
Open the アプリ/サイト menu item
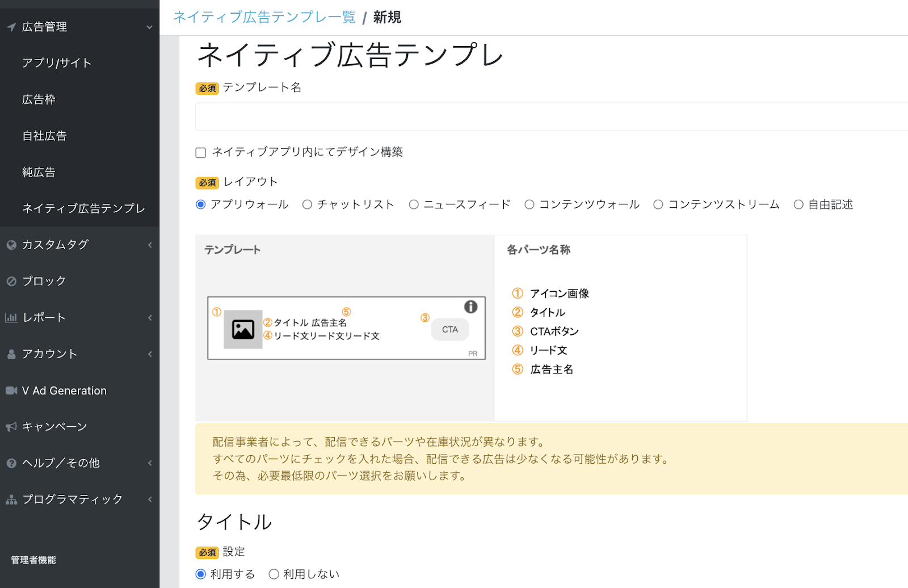point(57,63)
